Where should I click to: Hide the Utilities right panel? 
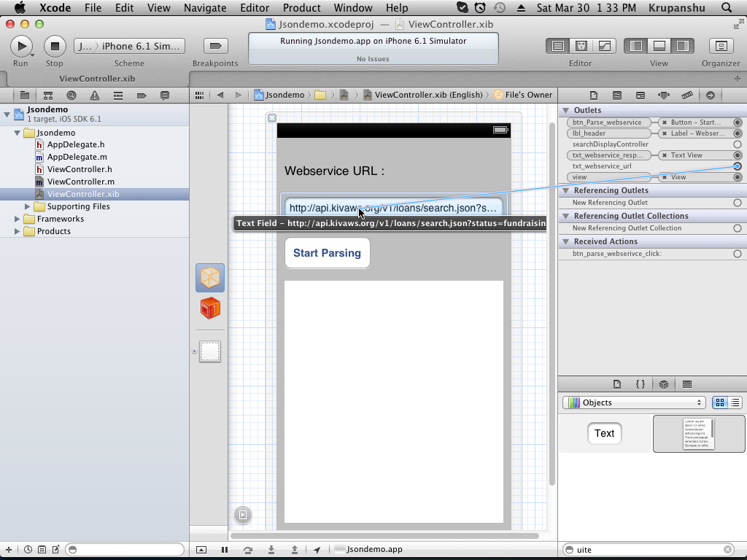(x=682, y=46)
